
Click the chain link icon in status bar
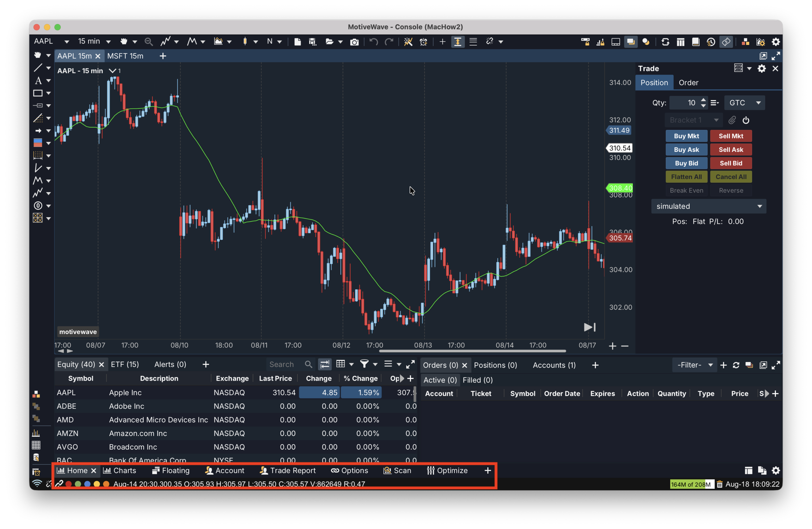[59, 483]
